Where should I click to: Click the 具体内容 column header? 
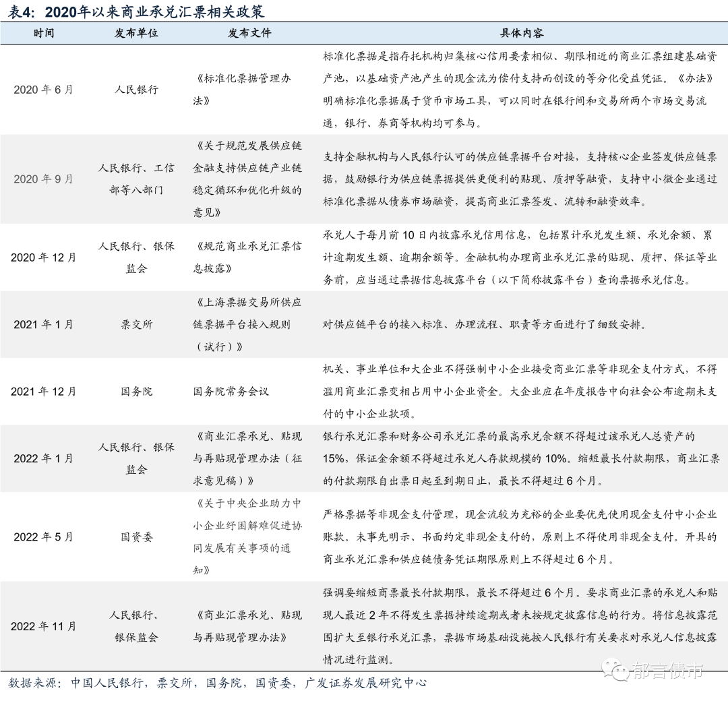click(x=521, y=33)
